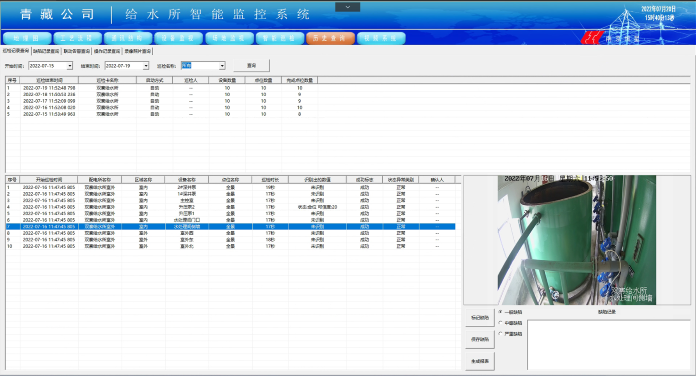This screenshot has height=376, width=696.
Task: Select lower table row number 3
Action: [x=230, y=200]
